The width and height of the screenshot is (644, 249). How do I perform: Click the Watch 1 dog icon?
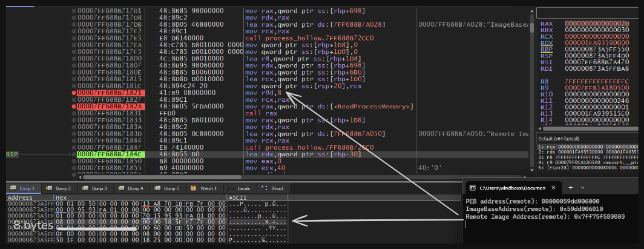point(194,188)
